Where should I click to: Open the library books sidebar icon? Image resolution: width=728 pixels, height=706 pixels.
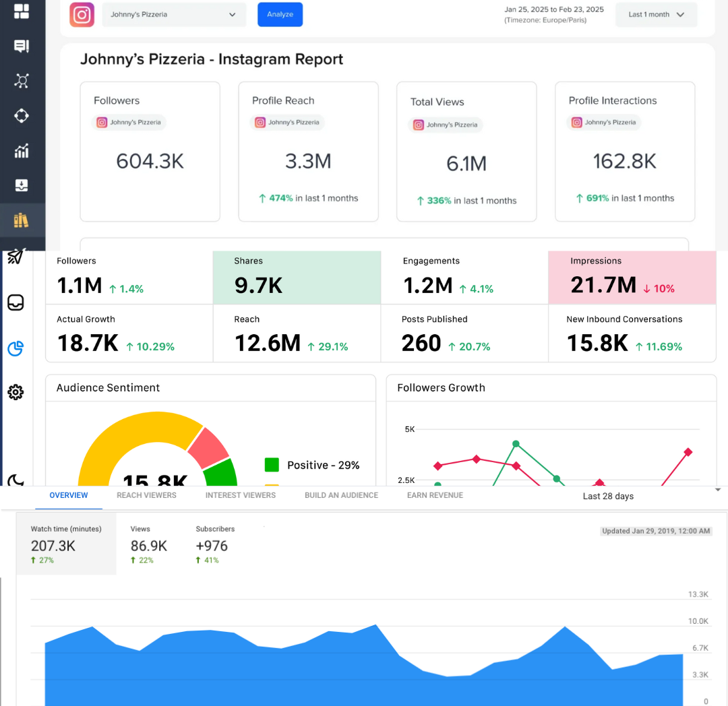22,220
